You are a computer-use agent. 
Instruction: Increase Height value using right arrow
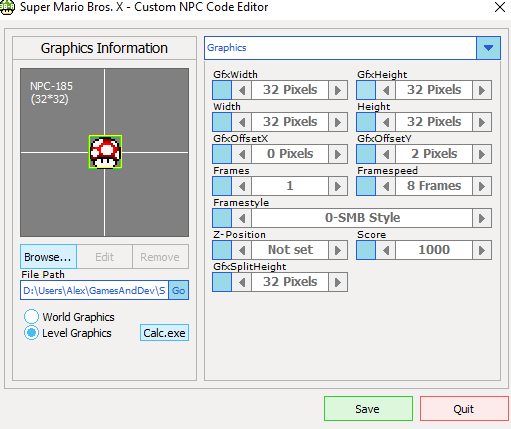[482, 122]
